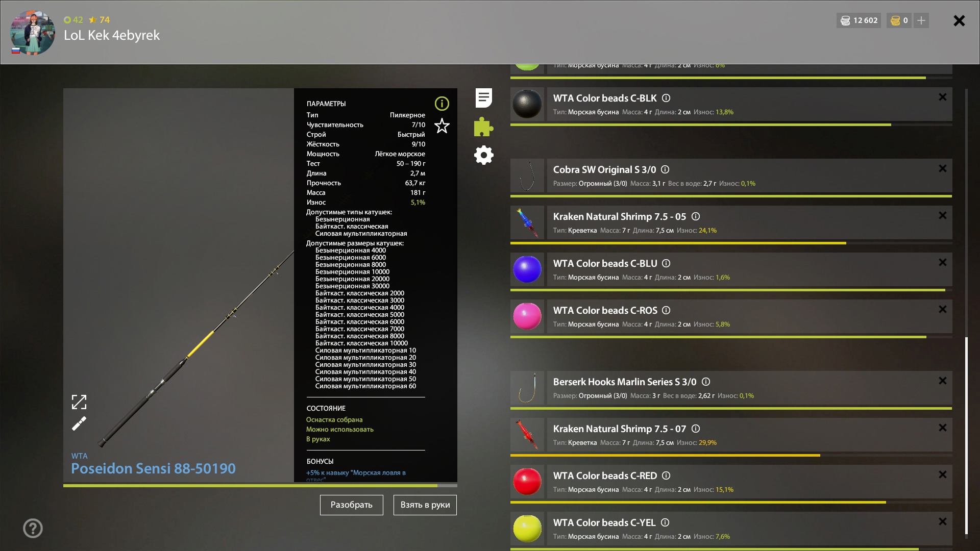The height and width of the screenshot is (551, 980).
Task: Show info for WTA Color beads C-ROS
Action: tap(666, 310)
